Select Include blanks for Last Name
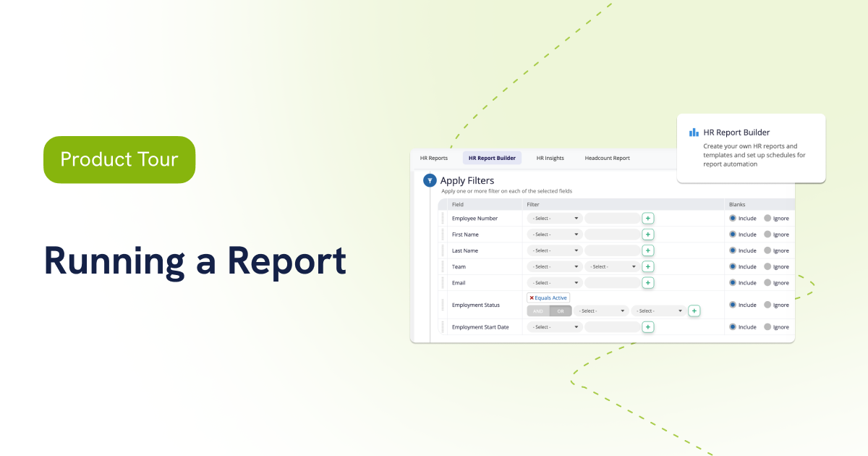Viewport: 868px width, 456px height. coord(733,250)
